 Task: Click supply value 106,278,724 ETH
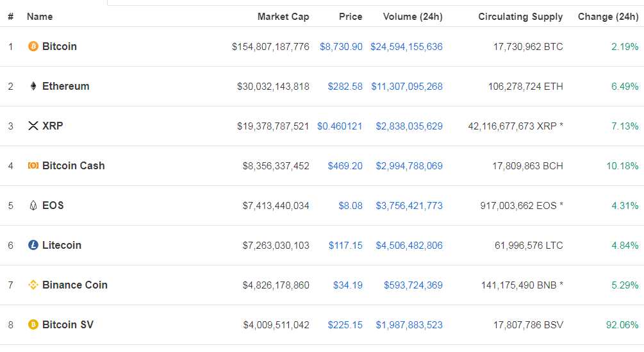pos(525,87)
